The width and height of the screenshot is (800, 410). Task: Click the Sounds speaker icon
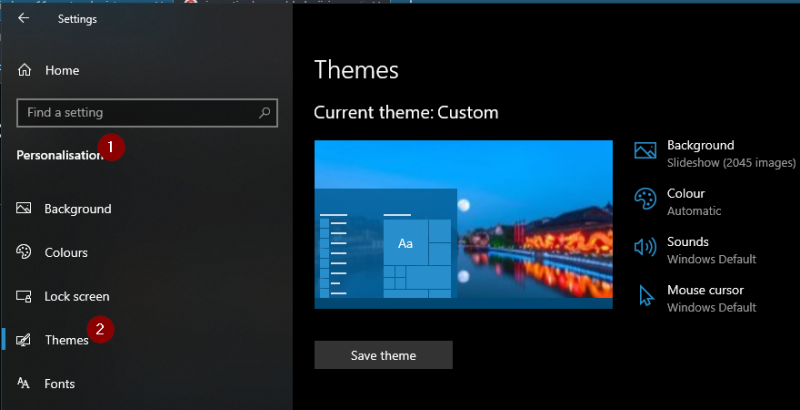pos(645,248)
